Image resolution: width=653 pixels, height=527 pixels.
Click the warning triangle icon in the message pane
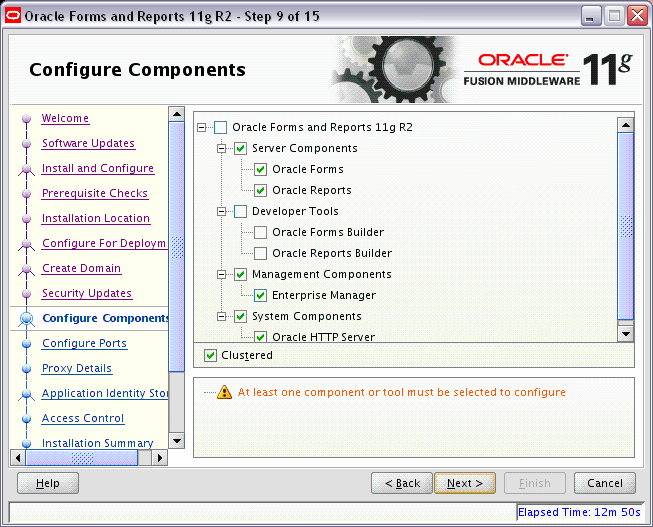tap(224, 392)
